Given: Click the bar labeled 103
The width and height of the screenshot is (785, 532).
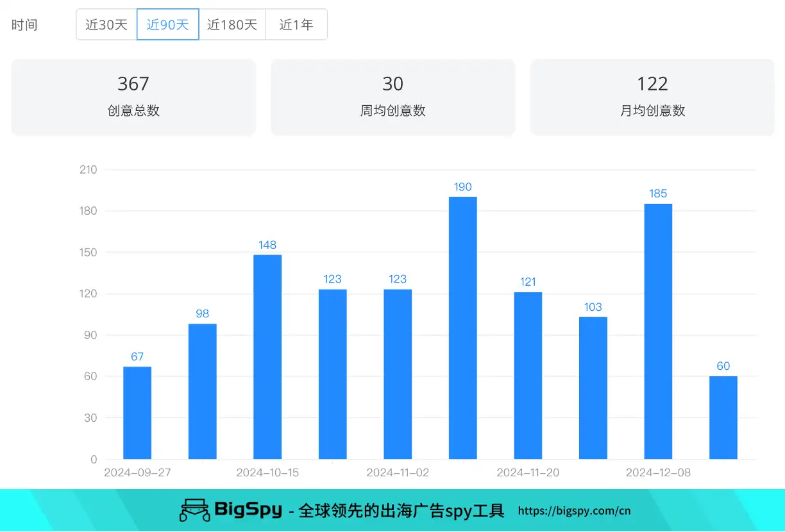Looking at the screenshot, I should point(593,388).
